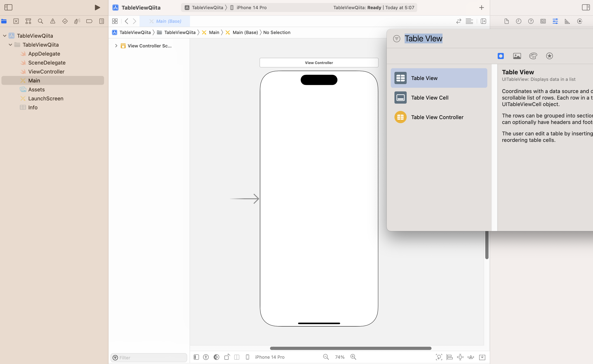Toggle the left navigator sidebar
Viewport: 593px width, 364px height.
click(8, 7)
